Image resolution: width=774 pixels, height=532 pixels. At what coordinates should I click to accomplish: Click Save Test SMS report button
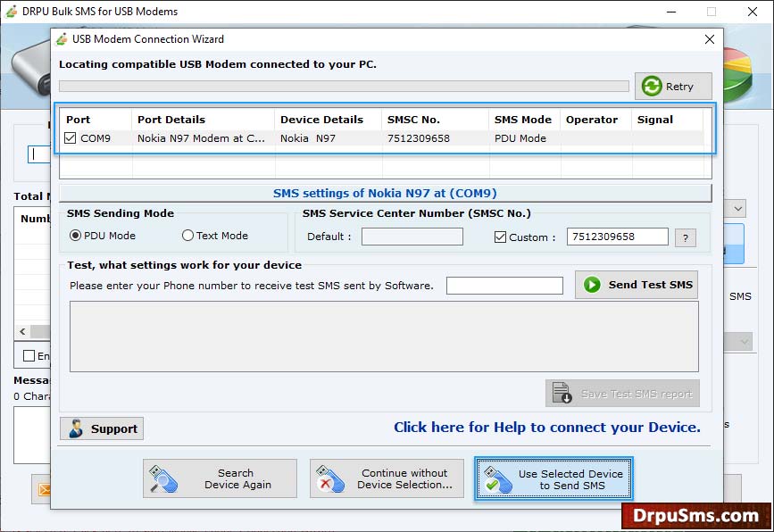click(x=622, y=394)
